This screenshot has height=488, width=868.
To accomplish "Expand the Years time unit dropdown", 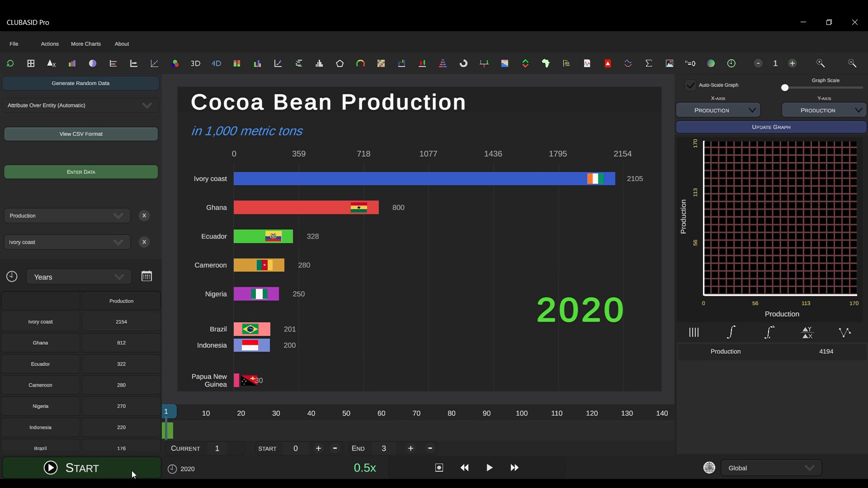I will pyautogui.click(x=79, y=277).
